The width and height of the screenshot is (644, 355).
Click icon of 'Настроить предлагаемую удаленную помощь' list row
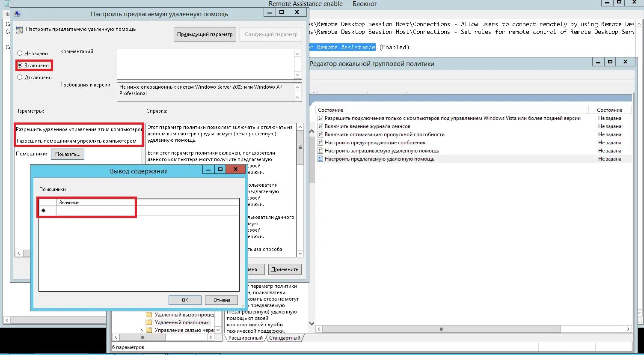pos(320,159)
